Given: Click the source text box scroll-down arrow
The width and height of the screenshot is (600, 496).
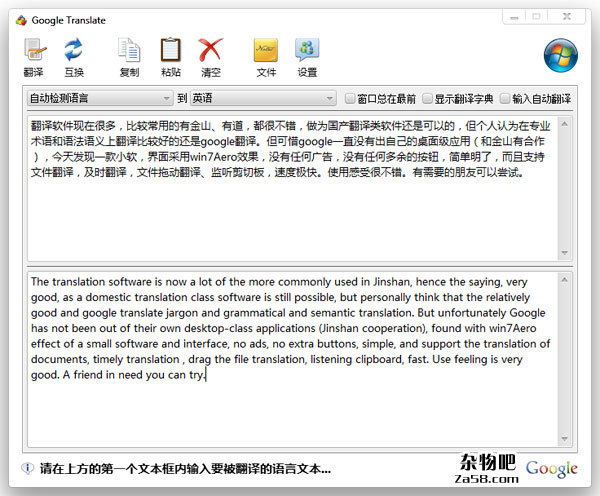Looking at the screenshot, I should point(564,253).
